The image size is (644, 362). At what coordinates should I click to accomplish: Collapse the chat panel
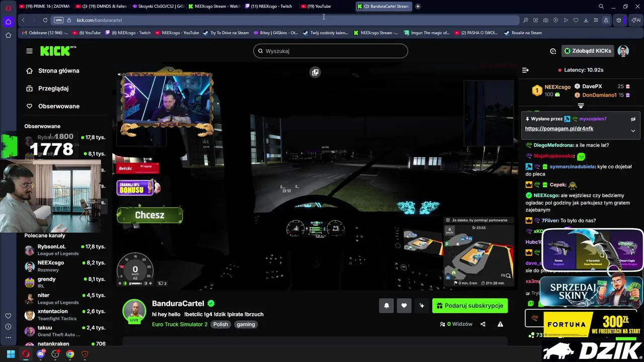(525, 70)
